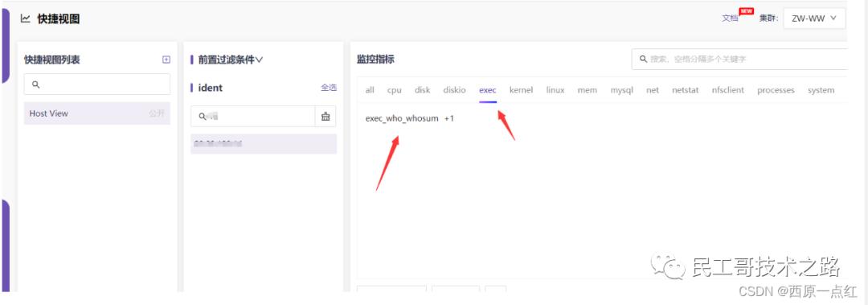The image size is (868, 305).
Task: Switch to the diskio tab
Action: pyautogui.click(x=454, y=90)
